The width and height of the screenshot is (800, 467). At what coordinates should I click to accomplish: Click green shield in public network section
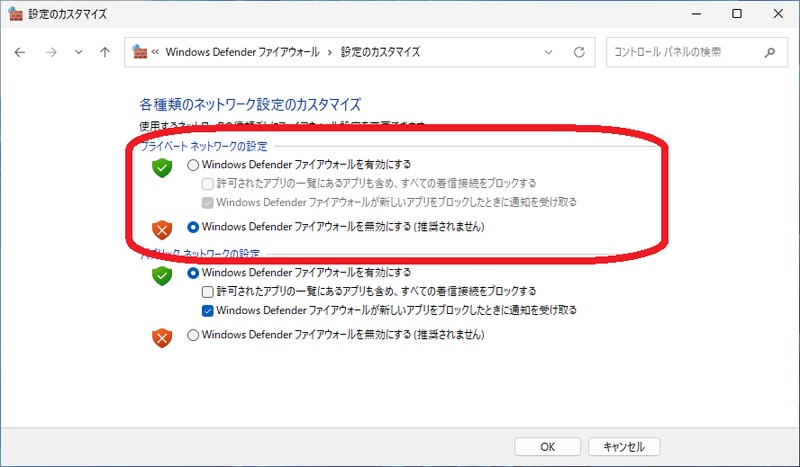pos(162,276)
